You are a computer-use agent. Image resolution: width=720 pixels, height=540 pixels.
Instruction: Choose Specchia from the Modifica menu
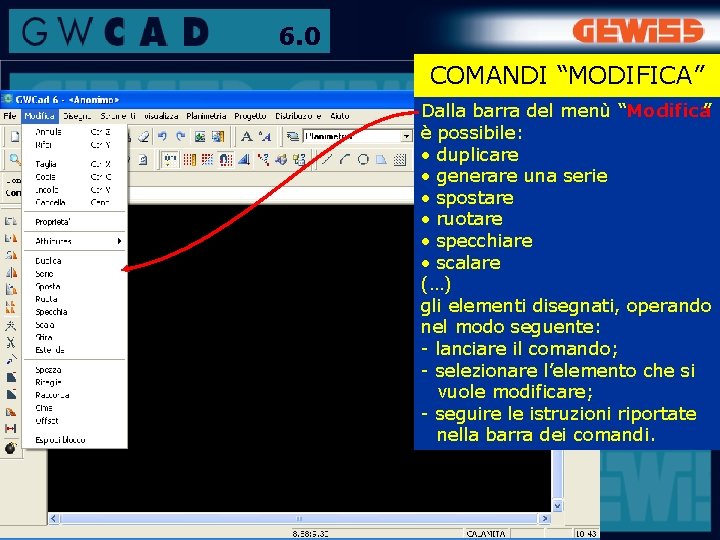click(74, 312)
